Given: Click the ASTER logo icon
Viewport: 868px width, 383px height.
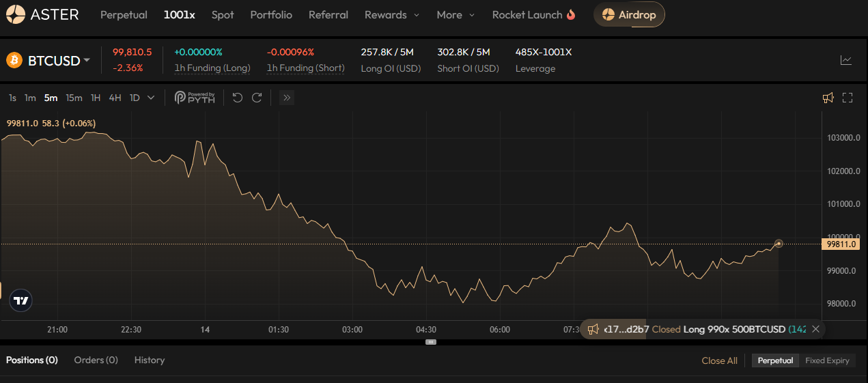Looking at the screenshot, I should pos(16,14).
